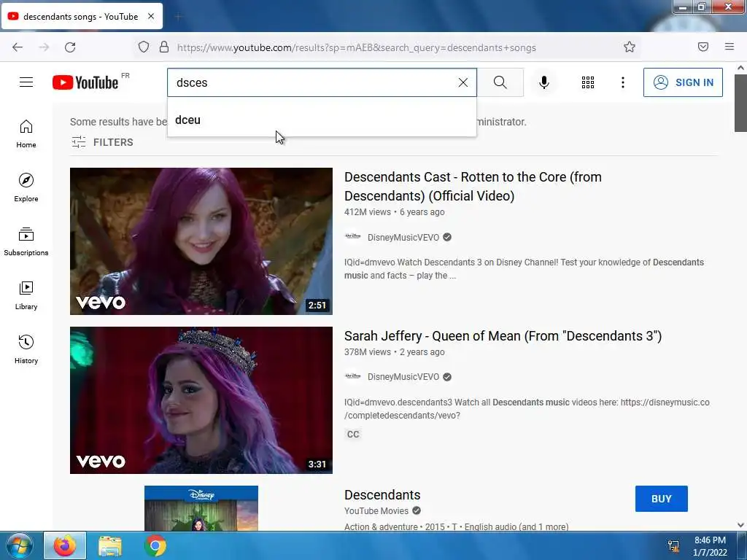The width and height of the screenshot is (747, 560).
Task: Click the scrollbar down arrow
Action: point(740,525)
